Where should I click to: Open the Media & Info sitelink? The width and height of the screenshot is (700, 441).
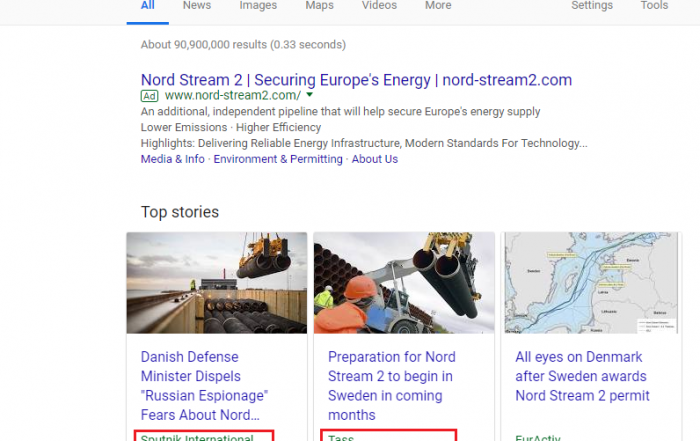[x=172, y=159]
